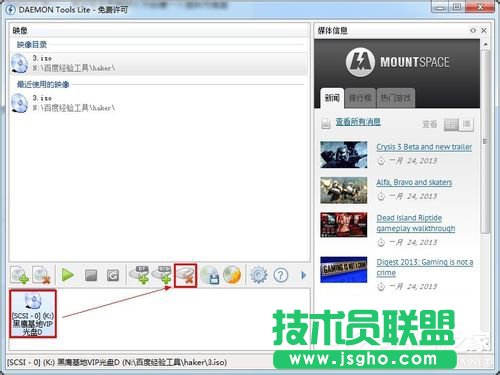Expand the toolbar with the blue arrow

pyautogui.click(x=303, y=275)
